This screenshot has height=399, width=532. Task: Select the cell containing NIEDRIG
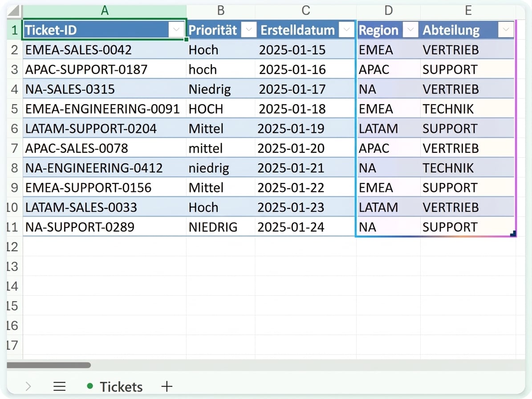click(x=220, y=227)
